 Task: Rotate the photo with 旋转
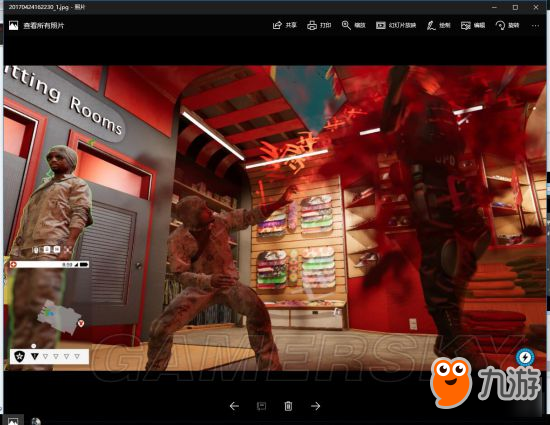[507, 25]
